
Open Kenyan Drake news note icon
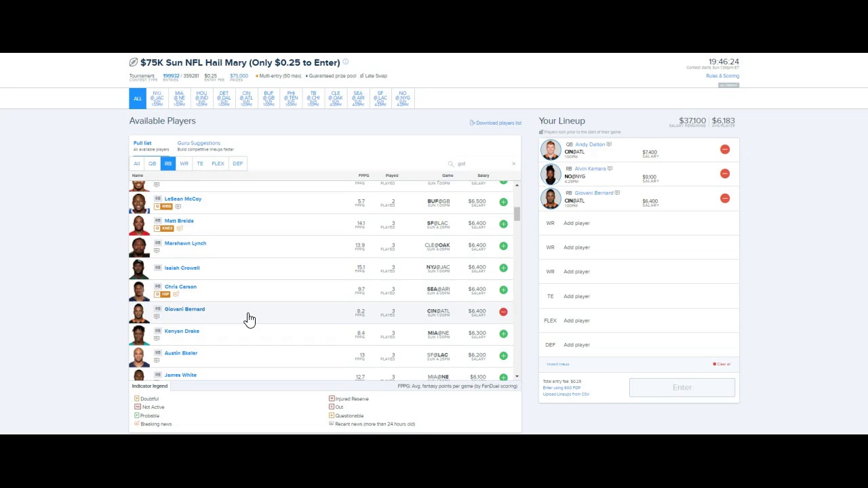tap(157, 338)
